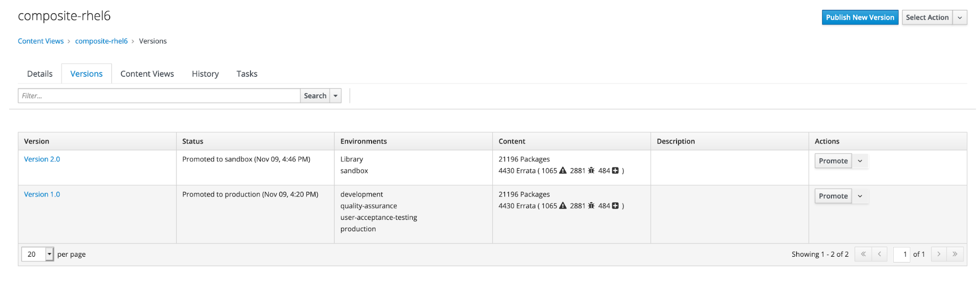Click the security errata warning icon in Version 1.0 row

coord(563,206)
